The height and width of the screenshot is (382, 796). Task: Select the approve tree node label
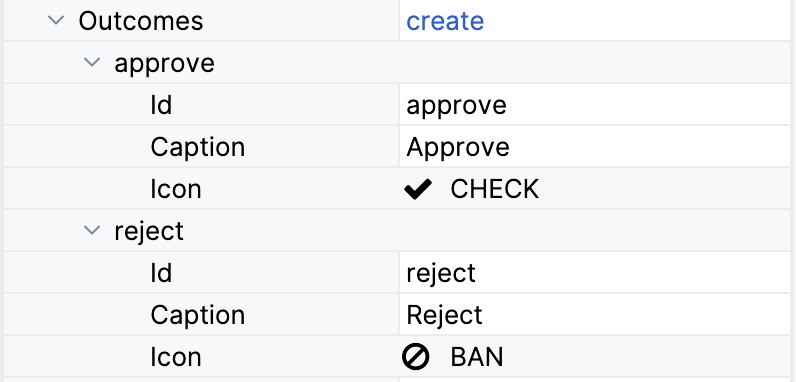pos(164,64)
